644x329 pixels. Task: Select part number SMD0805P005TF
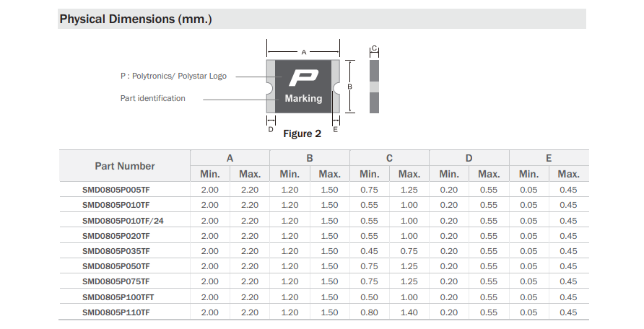point(116,190)
